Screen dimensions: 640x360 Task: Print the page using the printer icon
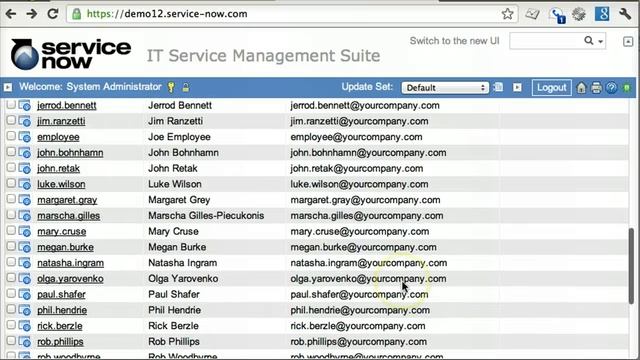coord(596,87)
